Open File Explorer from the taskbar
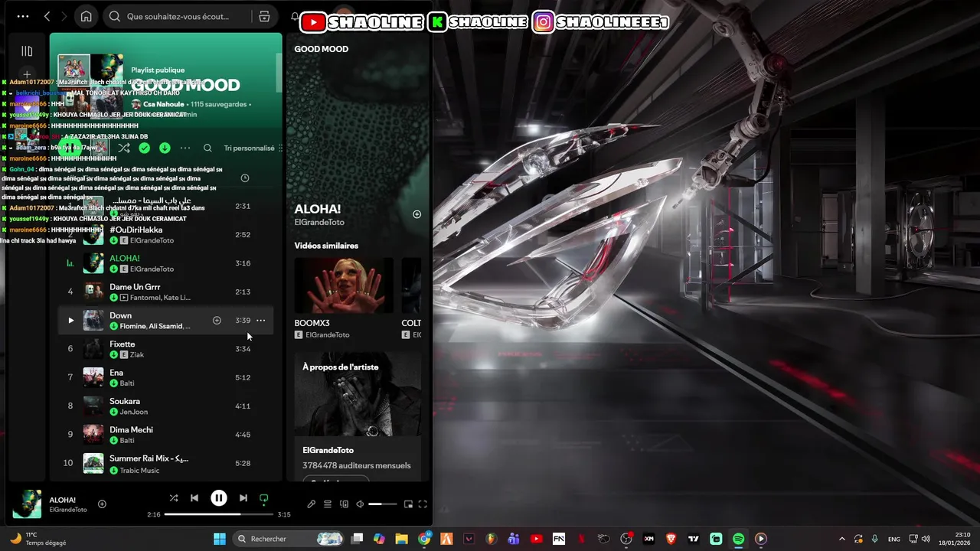 point(401,539)
